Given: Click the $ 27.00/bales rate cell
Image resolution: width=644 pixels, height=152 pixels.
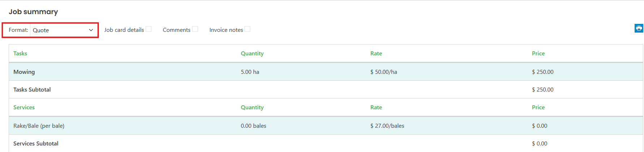Looking at the screenshot, I should click(387, 126).
